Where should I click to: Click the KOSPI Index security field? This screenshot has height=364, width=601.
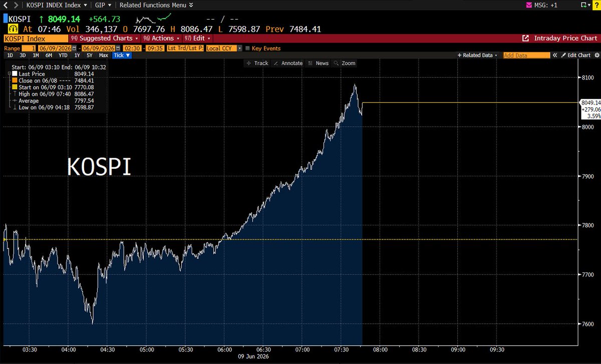click(x=35, y=38)
